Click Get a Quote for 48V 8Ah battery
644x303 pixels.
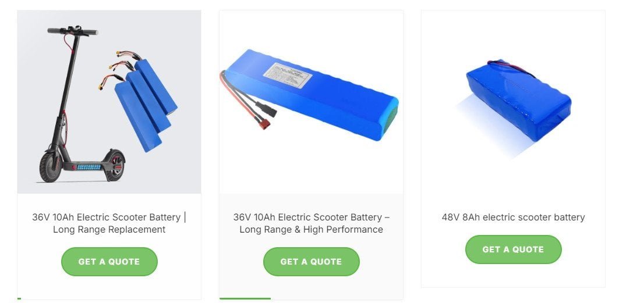coord(514,249)
